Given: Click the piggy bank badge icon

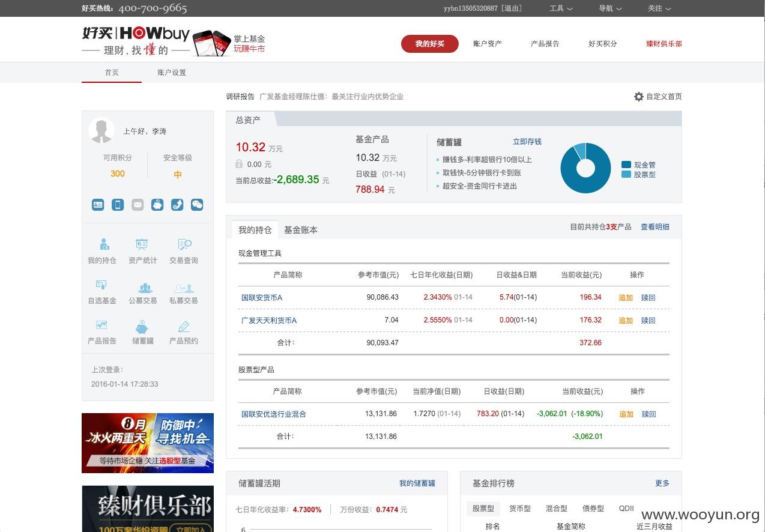Looking at the screenshot, I should coord(157,205).
